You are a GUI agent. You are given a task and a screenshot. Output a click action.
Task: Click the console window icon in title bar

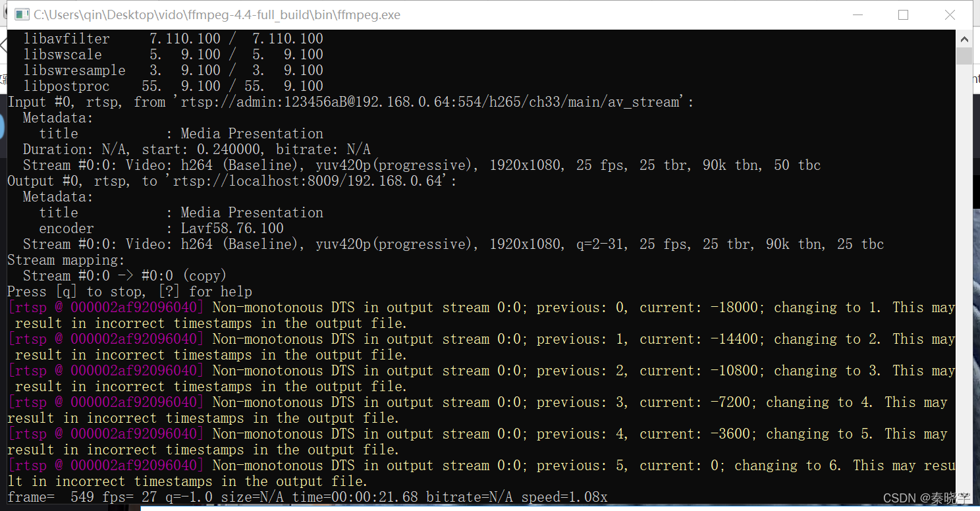click(22, 14)
